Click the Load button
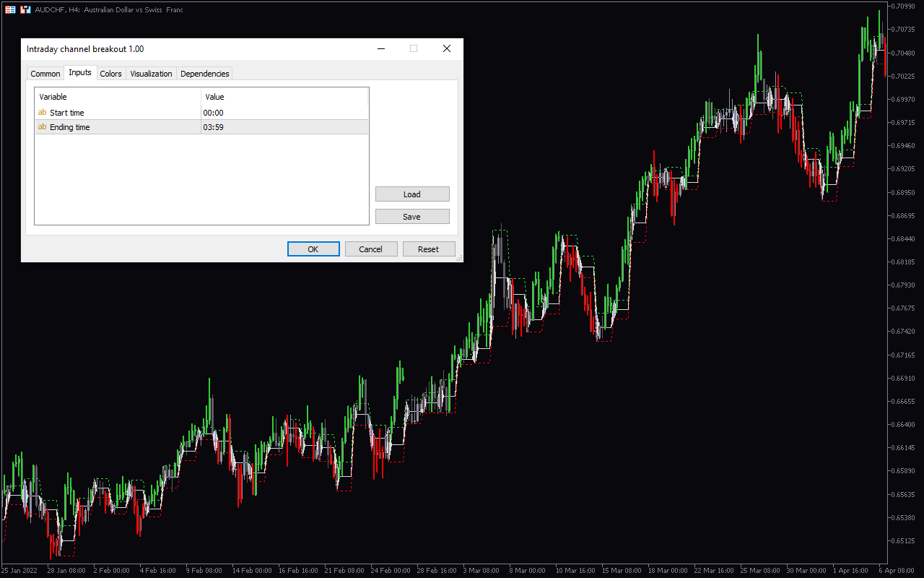Screen dimensions: 924x578 click(x=412, y=194)
